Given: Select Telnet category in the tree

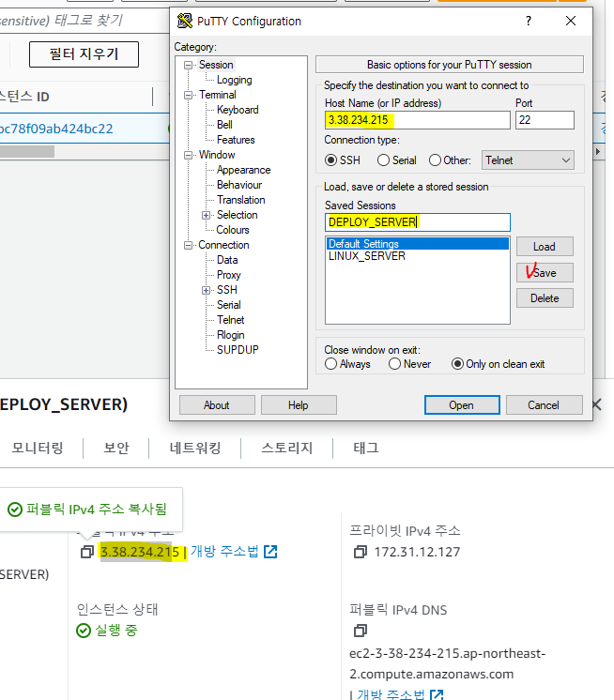Looking at the screenshot, I should pos(230,320).
